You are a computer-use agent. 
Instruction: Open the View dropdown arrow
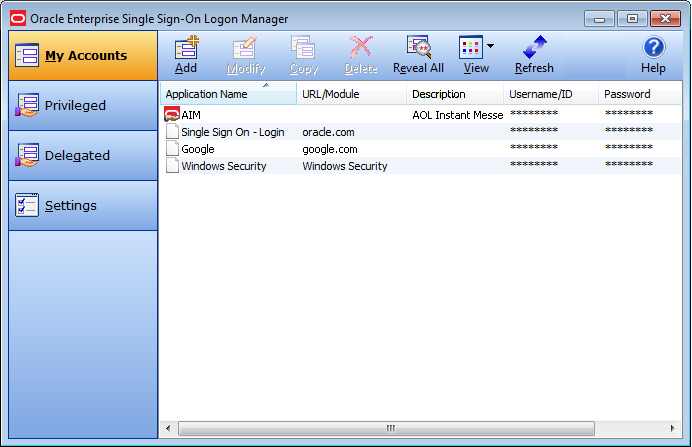490,45
